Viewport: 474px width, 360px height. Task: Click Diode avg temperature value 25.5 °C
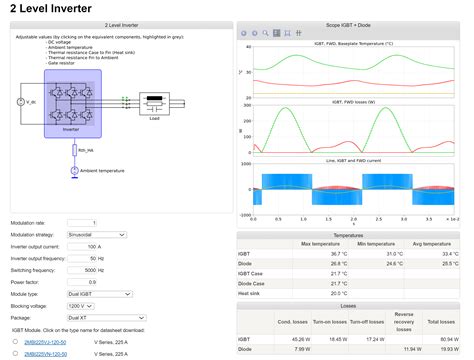pos(450,264)
